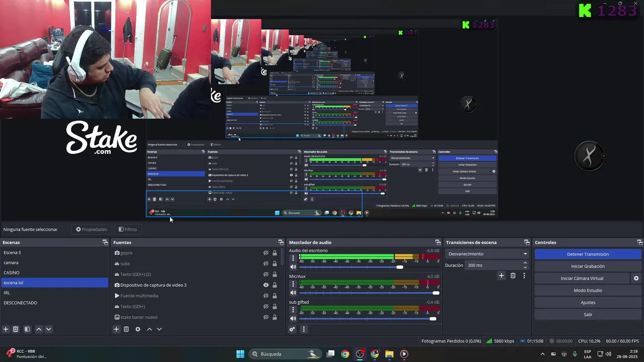The image size is (644, 362).
Task: Open Propiedades of the source
Action: point(92,229)
